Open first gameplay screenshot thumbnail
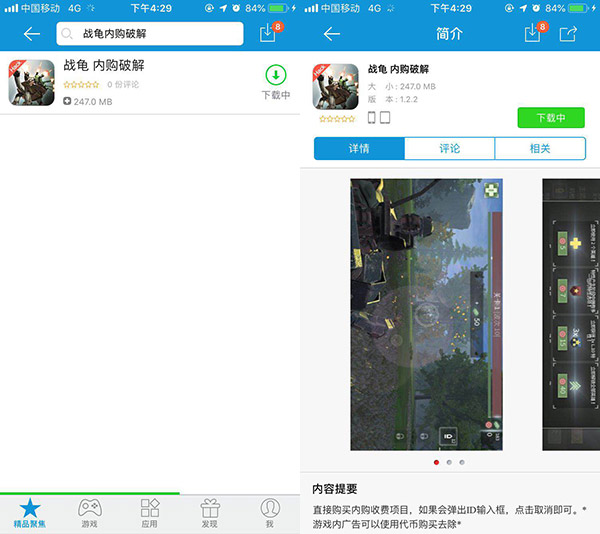Image resolution: width=600 pixels, height=534 pixels. [x=426, y=314]
